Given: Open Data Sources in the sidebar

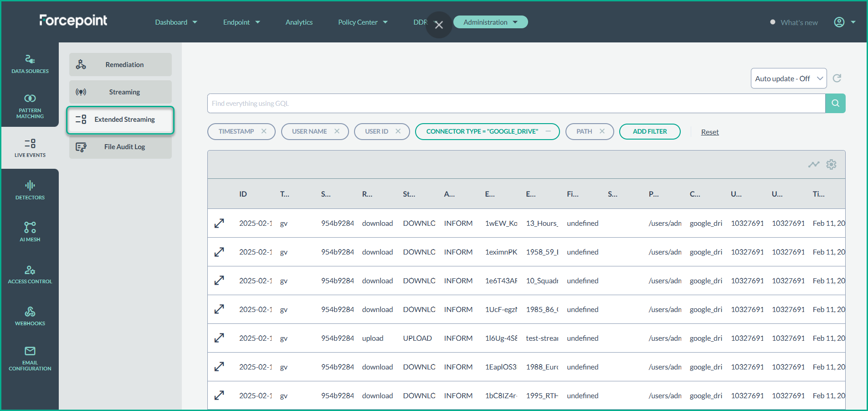Looking at the screenshot, I should point(30,64).
